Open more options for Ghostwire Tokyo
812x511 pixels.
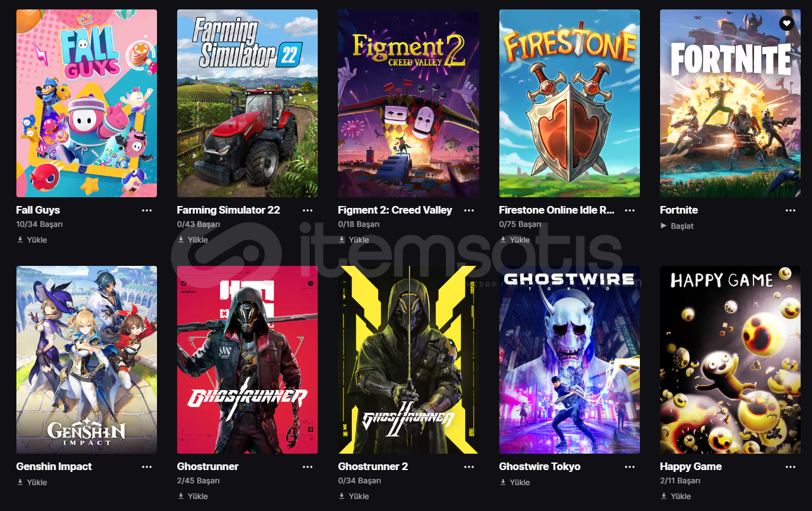click(x=630, y=467)
